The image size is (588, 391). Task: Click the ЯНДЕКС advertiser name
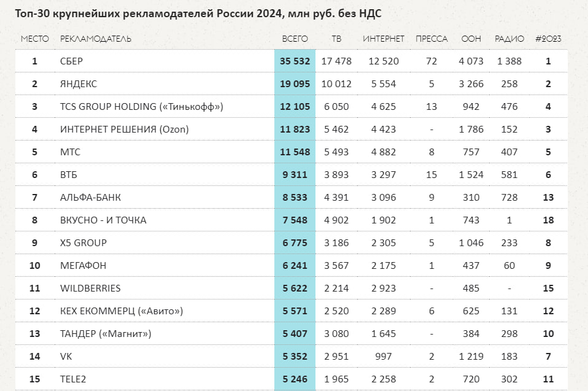[x=79, y=84]
